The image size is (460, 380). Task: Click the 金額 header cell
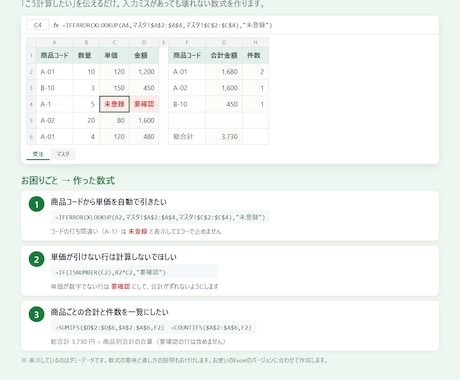(144, 55)
